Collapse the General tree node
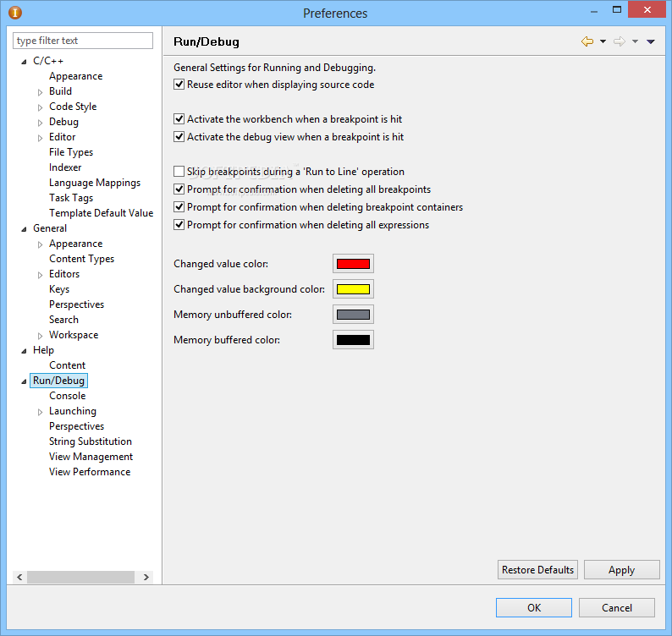 24,229
